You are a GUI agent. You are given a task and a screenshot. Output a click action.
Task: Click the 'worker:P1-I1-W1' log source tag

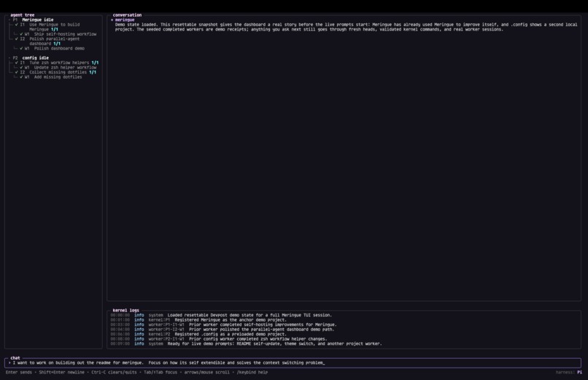166,325
